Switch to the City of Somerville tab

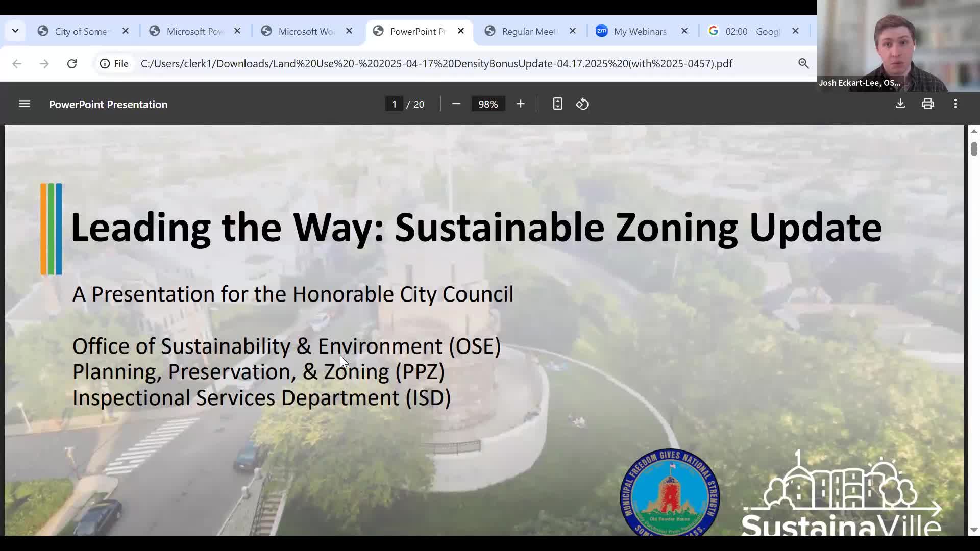coord(82,31)
